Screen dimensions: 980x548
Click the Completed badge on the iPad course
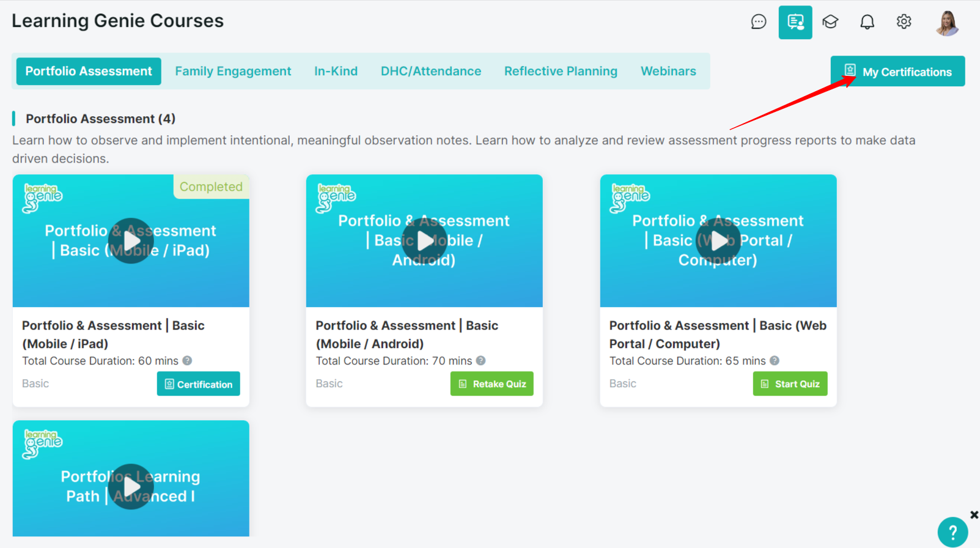211,187
